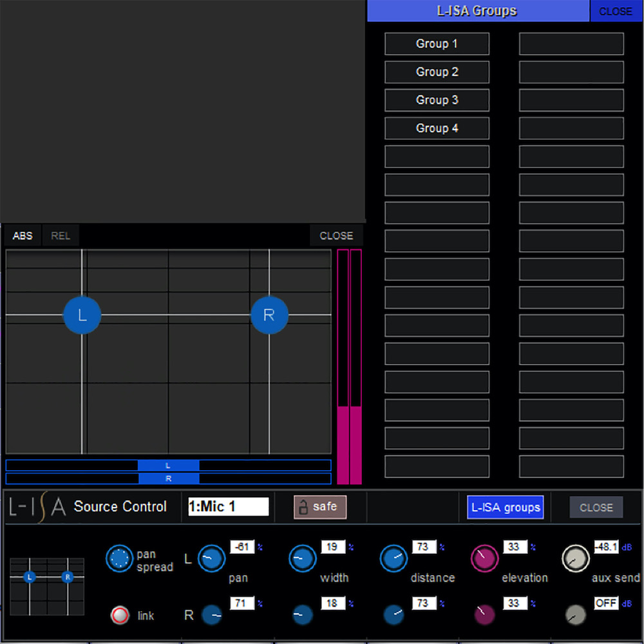Click the R elevation knob

point(485,615)
